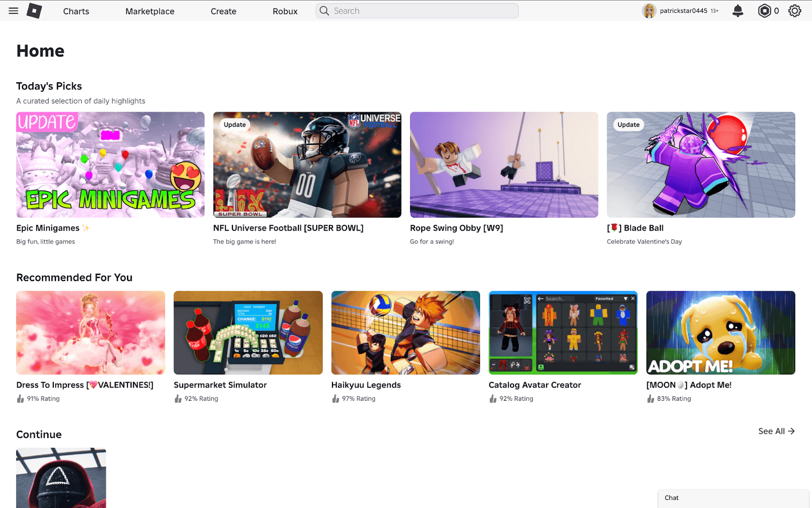Click the search magnifier icon
The image size is (812, 508).
pyautogui.click(x=324, y=11)
